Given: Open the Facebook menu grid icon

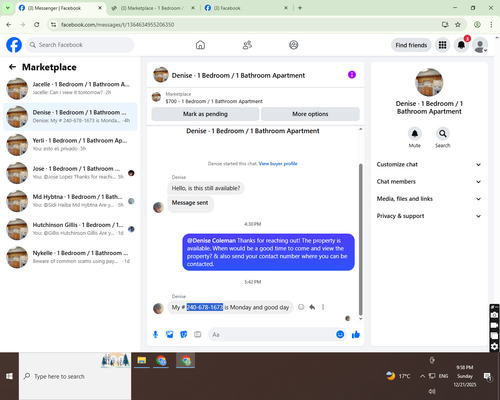Looking at the screenshot, I should point(442,45).
